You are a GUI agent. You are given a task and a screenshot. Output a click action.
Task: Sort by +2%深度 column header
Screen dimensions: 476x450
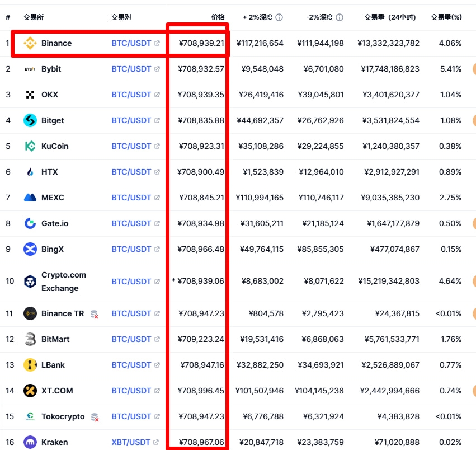[258, 17]
